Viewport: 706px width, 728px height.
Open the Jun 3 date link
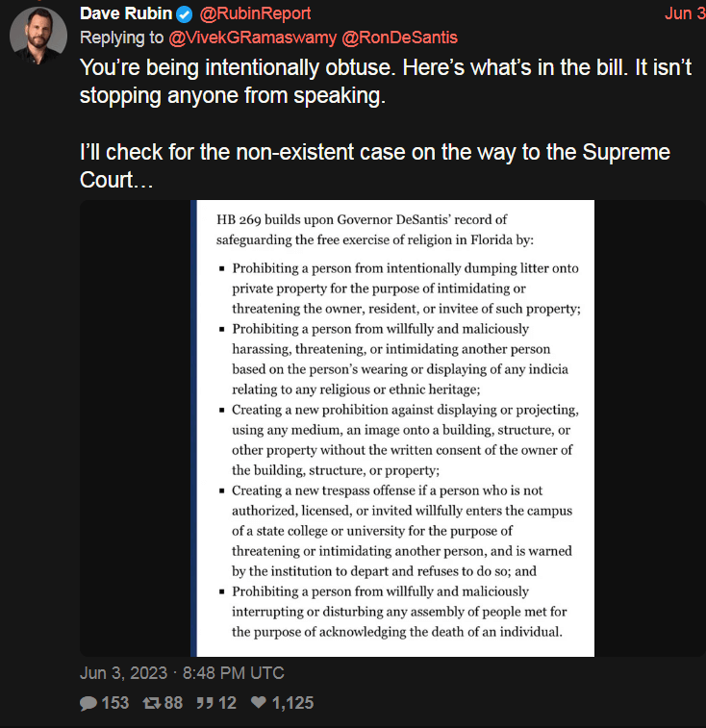point(685,13)
